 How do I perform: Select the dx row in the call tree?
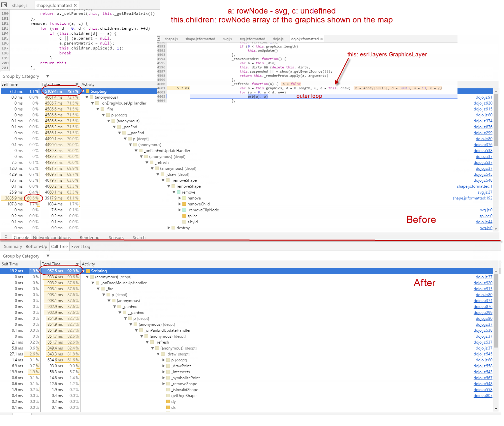pos(173,408)
